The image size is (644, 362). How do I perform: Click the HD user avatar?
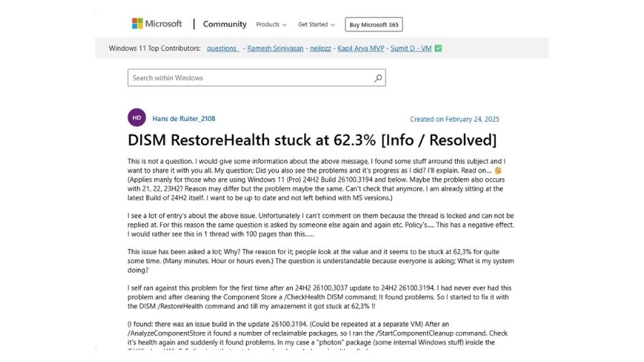137,118
